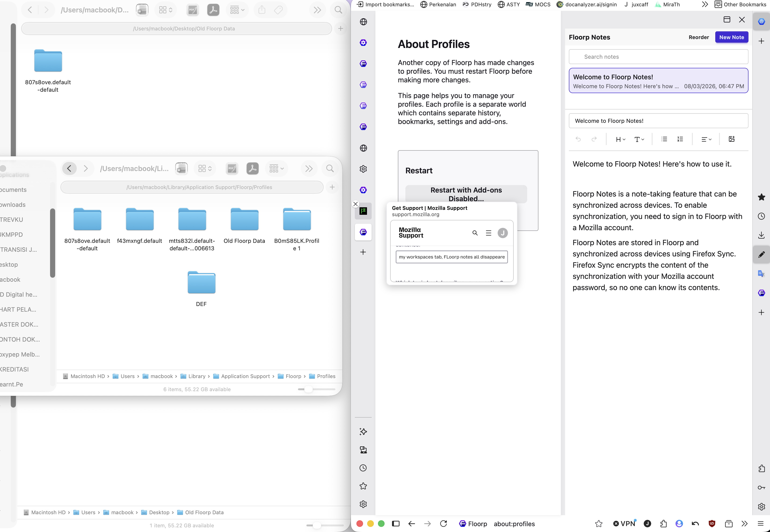The width and height of the screenshot is (770, 532).
Task: Open the Downloads panel in right sidebar
Action: pyautogui.click(x=761, y=235)
